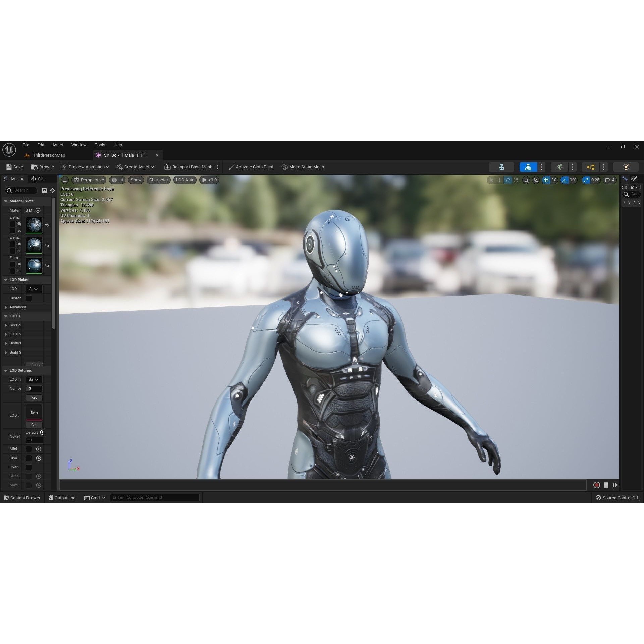Open the Physics asset mode icon
The image size is (644, 644).
(x=626, y=167)
